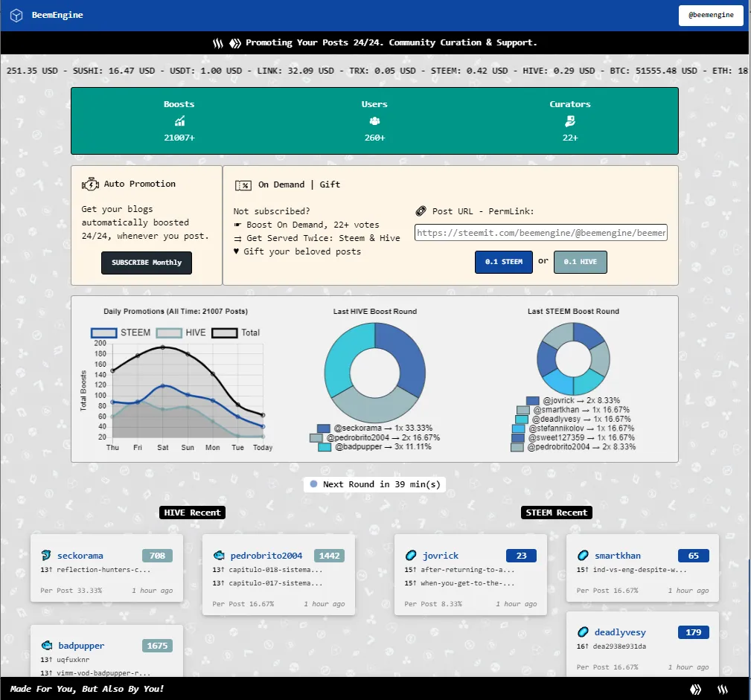The image size is (751, 700).
Task: Click @seckorama legend entry in HIVE round
Action: coord(374,428)
